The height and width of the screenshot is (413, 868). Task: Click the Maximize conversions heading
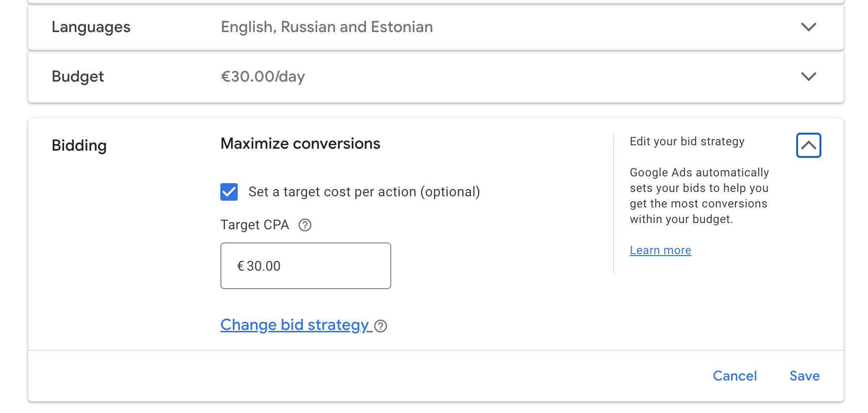(x=300, y=144)
